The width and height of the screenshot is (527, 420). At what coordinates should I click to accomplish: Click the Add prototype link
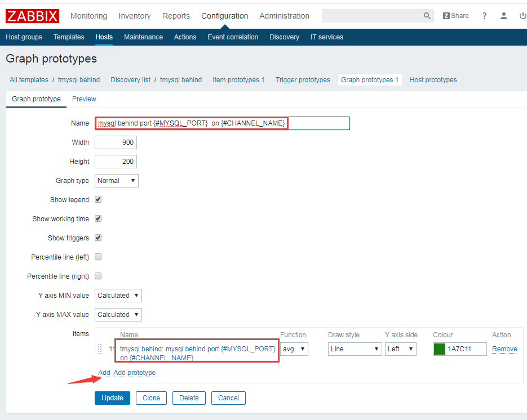click(135, 373)
